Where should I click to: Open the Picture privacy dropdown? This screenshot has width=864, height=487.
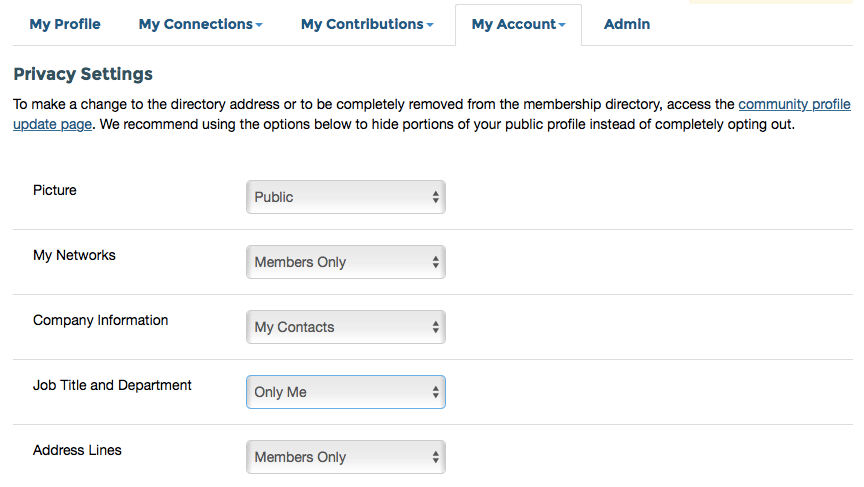[345, 197]
